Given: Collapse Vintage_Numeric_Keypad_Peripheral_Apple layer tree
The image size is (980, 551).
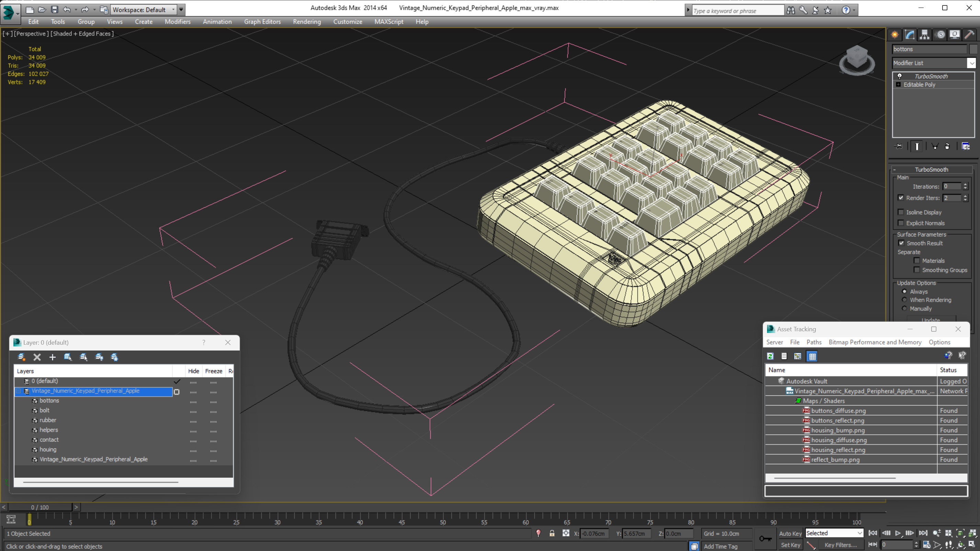Looking at the screenshot, I should point(18,391).
